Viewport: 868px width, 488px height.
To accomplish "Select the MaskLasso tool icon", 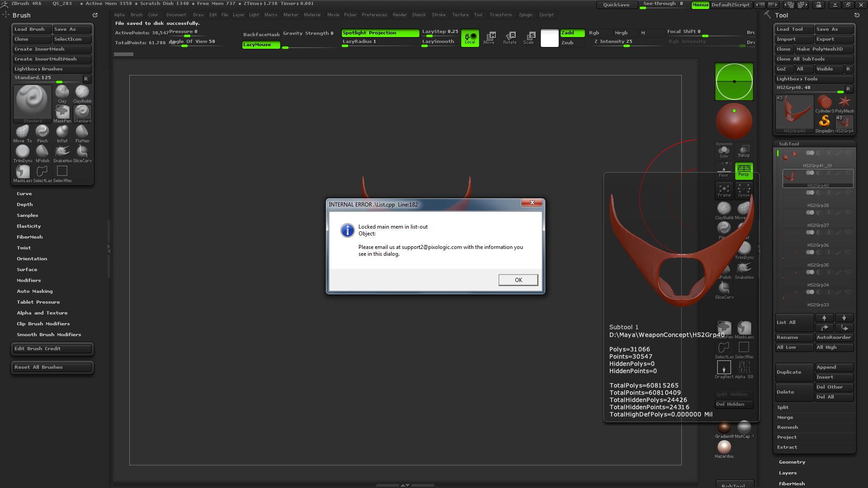I will pyautogui.click(x=21, y=172).
